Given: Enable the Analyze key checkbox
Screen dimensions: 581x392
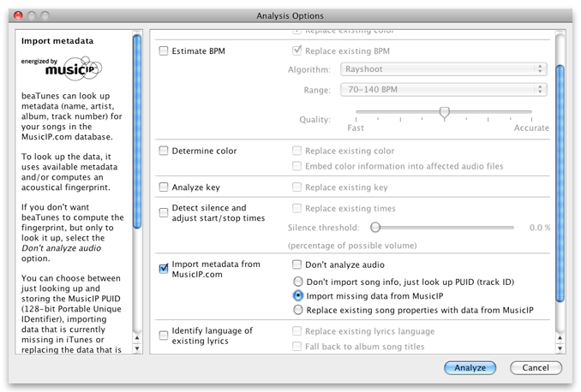Looking at the screenshot, I should (164, 187).
